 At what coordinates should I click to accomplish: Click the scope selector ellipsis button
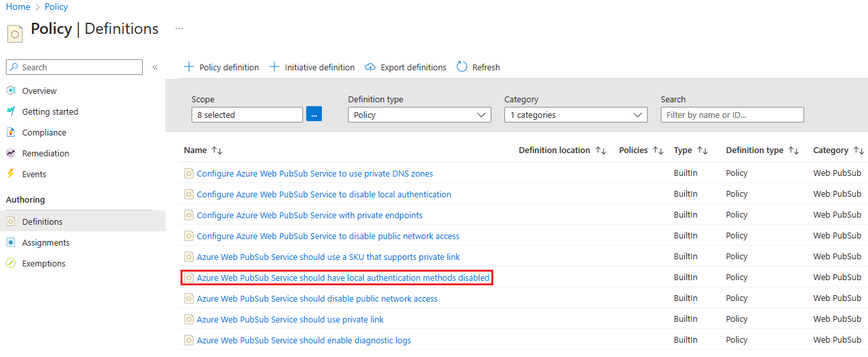tap(314, 115)
